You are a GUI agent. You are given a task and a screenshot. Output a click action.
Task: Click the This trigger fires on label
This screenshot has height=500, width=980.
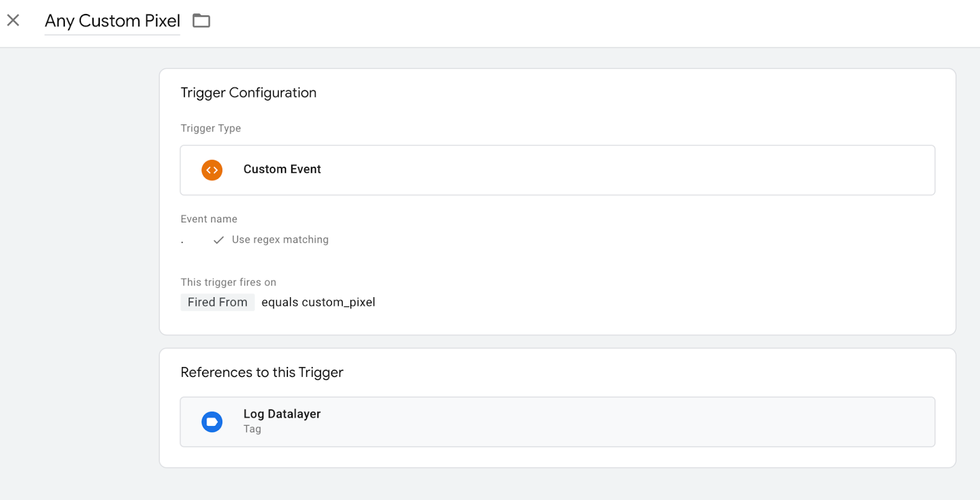228,282
